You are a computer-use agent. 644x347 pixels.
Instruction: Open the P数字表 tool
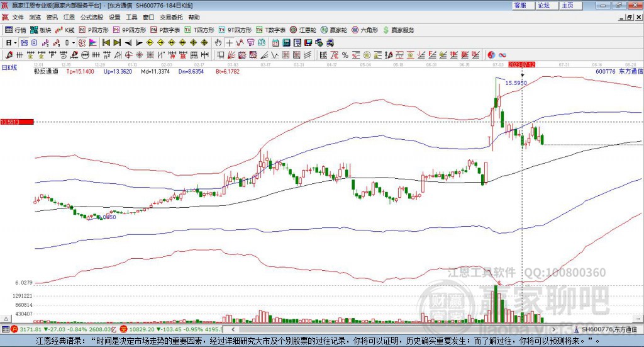[x=165, y=30]
